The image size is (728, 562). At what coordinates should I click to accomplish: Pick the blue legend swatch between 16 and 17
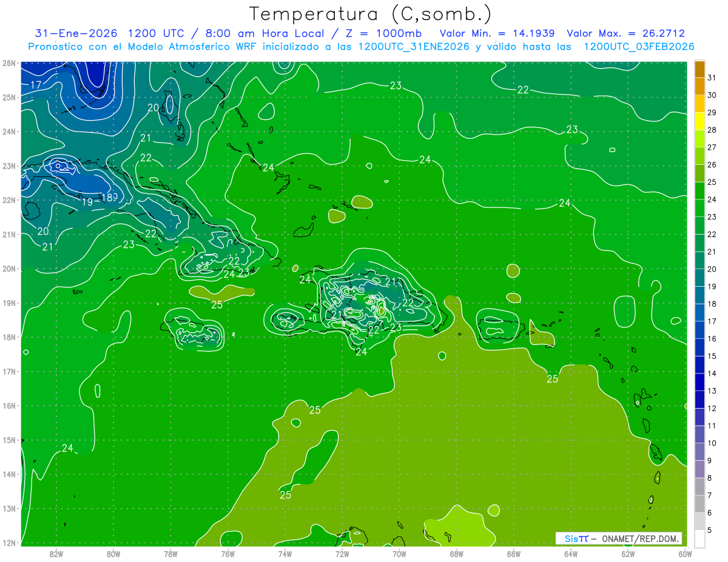(x=699, y=330)
